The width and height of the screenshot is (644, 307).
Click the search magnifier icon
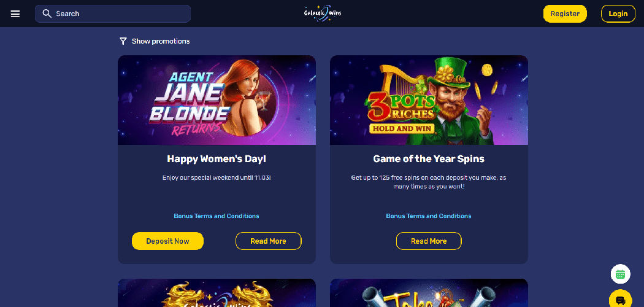47,14
